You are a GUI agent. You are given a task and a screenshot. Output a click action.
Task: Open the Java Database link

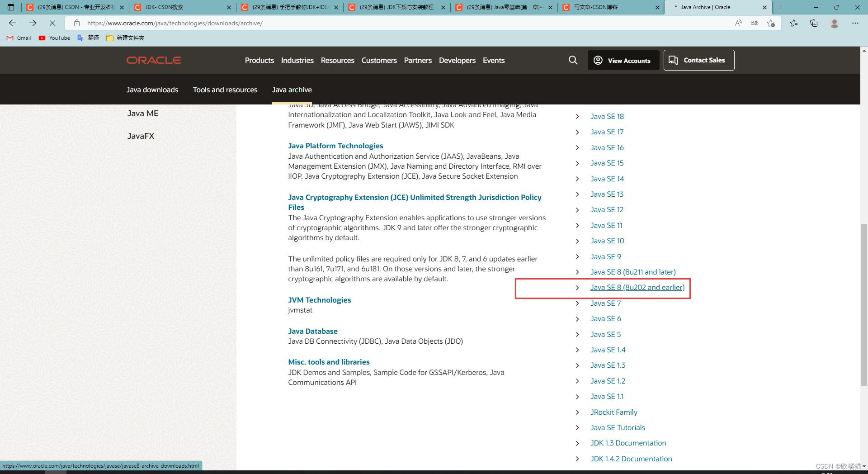[313, 331]
